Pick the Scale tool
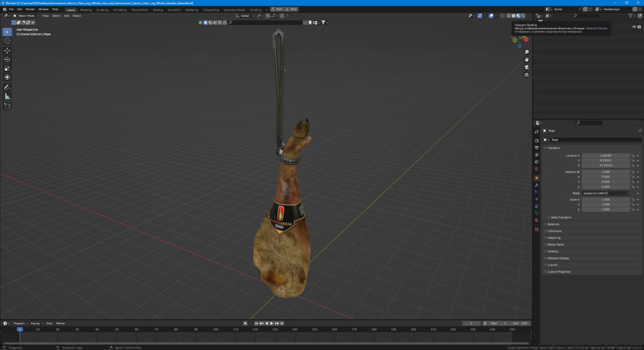Screen dimensions: 644x350 point(7,68)
